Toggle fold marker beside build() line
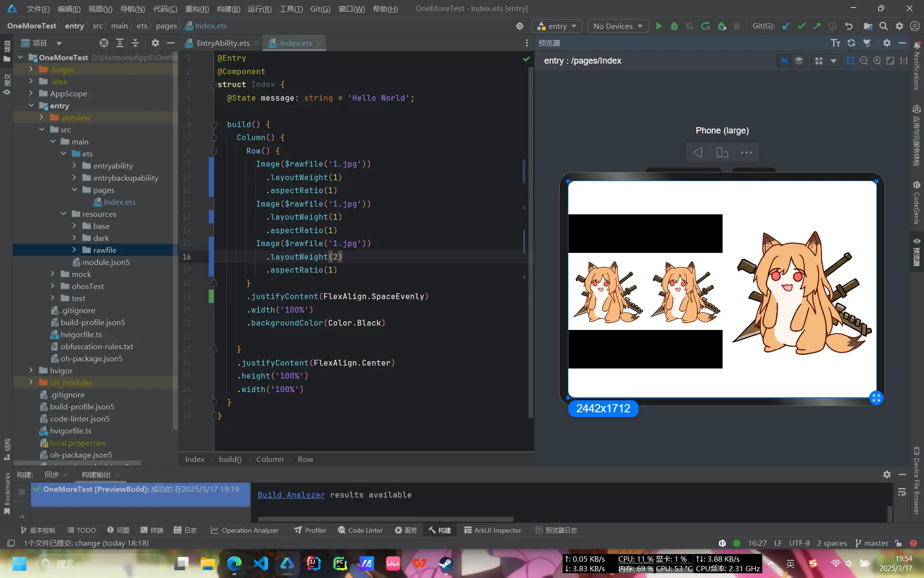 (214, 125)
